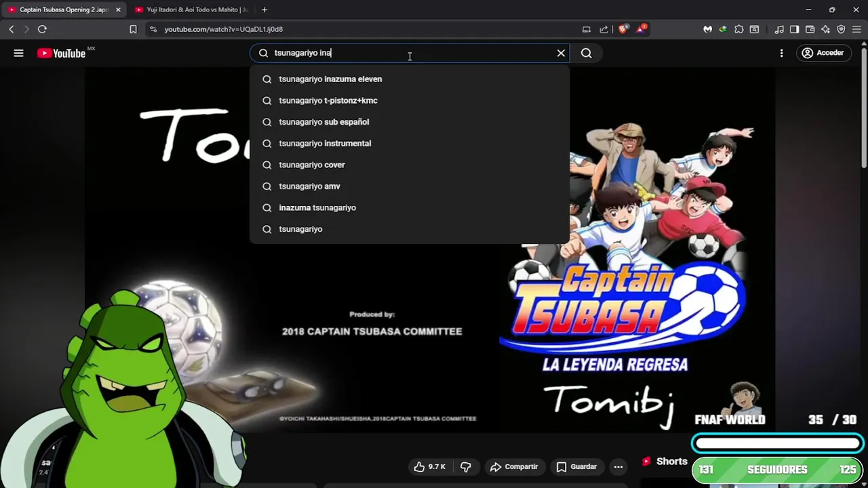868x488 pixels.
Task: Open the Brave Wallet
Action: coord(810,29)
